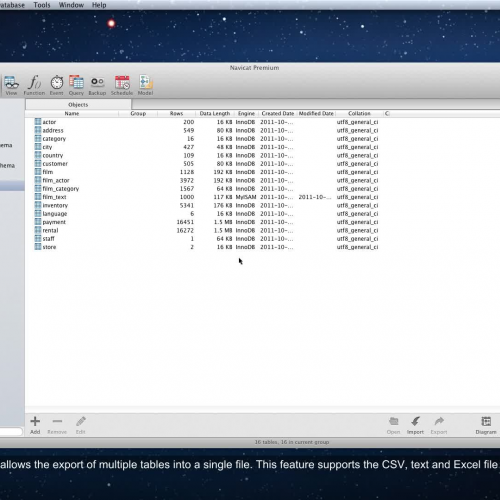Open the Backup toolbar icon
The height and width of the screenshot is (500, 500).
coord(97,85)
